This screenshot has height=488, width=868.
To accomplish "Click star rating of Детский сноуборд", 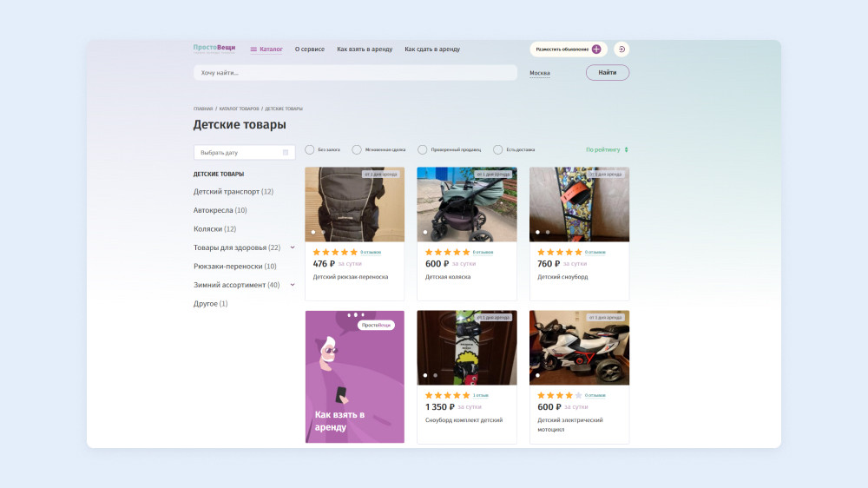I will pyautogui.click(x=560, y=252).
